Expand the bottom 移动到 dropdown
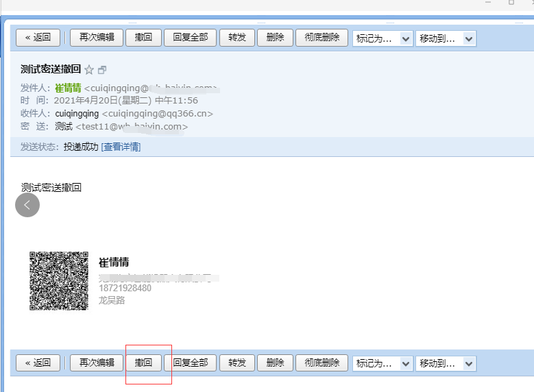 pos(446,363)
